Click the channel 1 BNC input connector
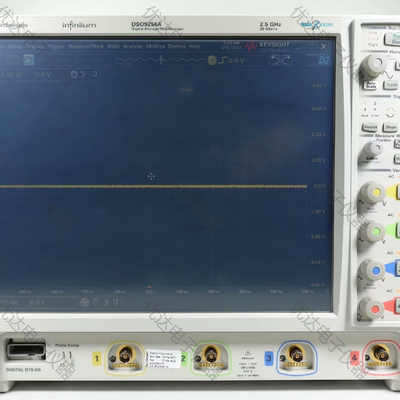 pos(126,355)
